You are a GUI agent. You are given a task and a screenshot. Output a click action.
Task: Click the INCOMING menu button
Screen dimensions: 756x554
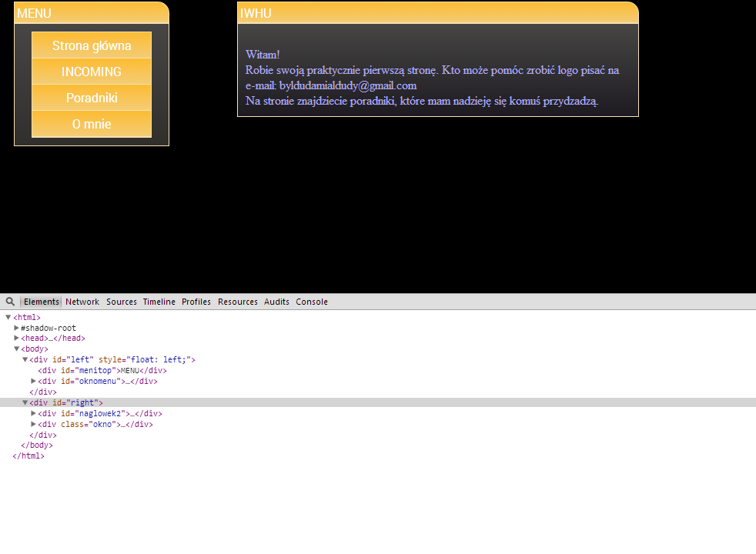click(92, 72)
